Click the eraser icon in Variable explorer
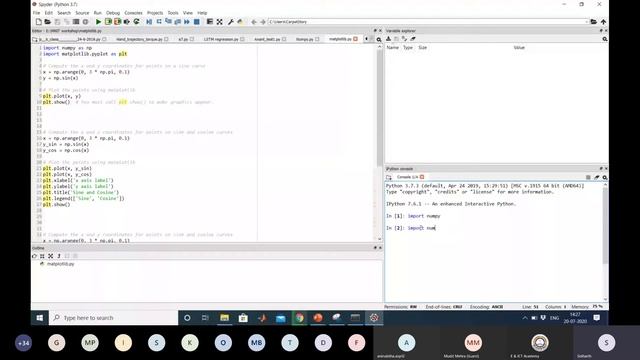This screenshot has width=640, height=360. point(413,39)
